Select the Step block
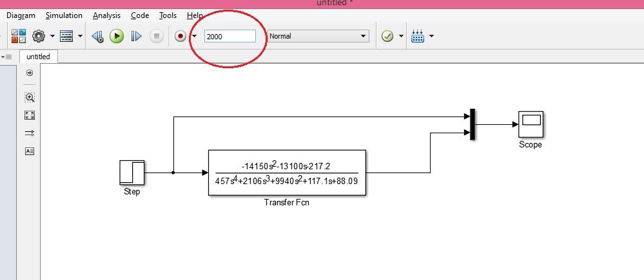Image resolution: width=644 pixels, height=280 pixels. pyautogui.click(x=132, y=173)
